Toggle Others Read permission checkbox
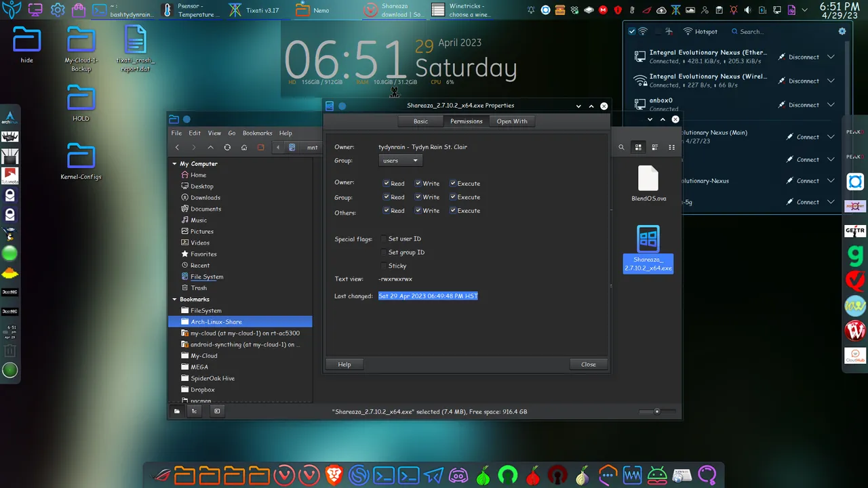This screenshot has height=488, width=868. (x=386, y=211)
